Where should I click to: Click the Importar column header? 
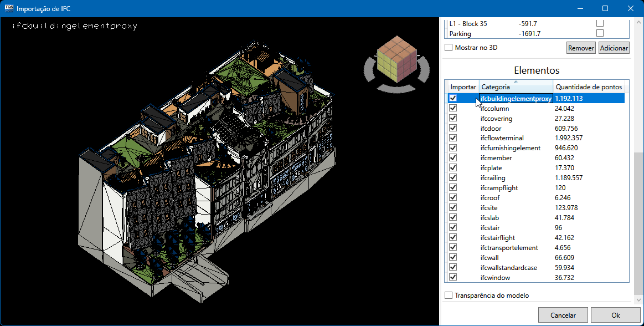coord(463,87)
